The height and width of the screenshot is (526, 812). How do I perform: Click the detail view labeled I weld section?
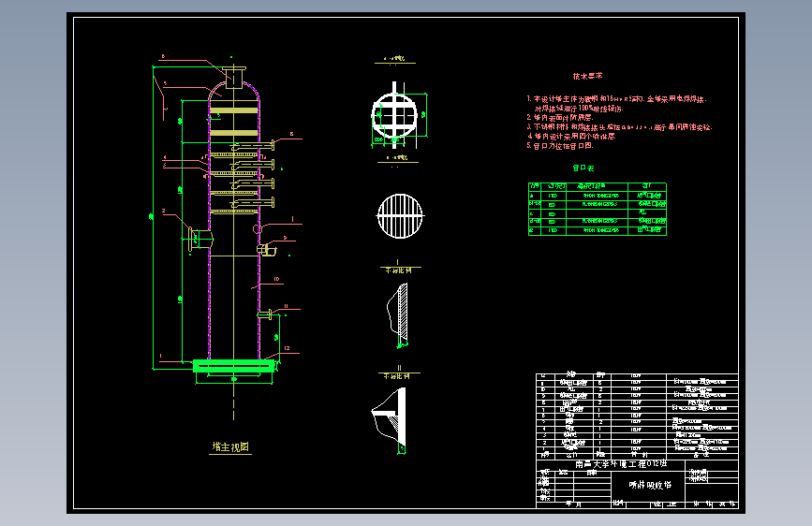398,314
